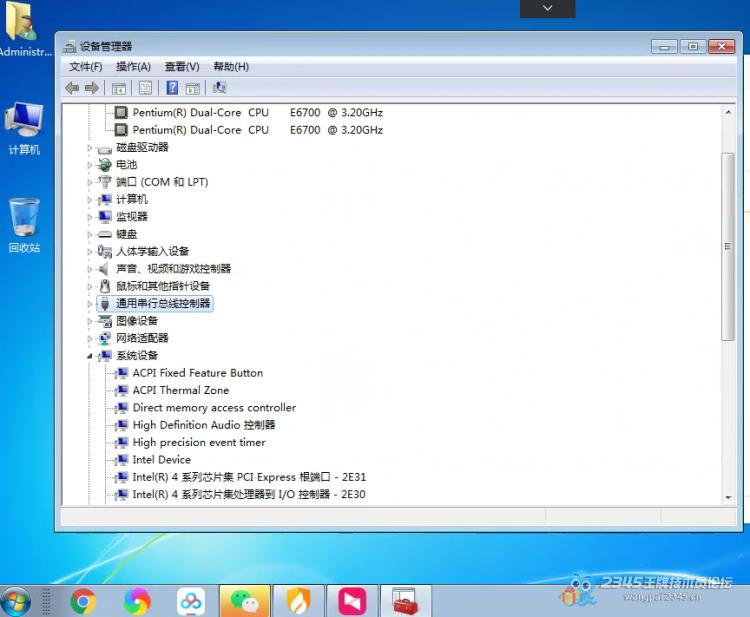Expand the 计算机 tree node
750x617 pixels.
(x=89, y=199)
